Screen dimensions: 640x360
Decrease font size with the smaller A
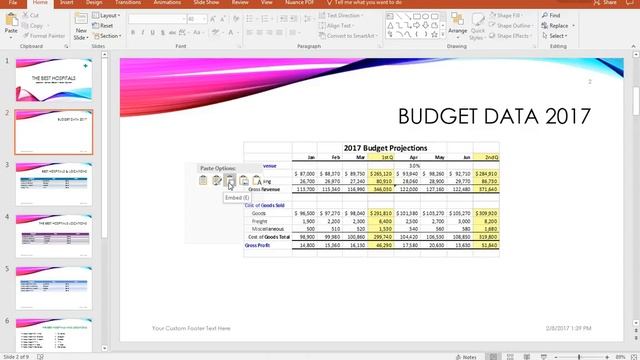click(x=223, y=19)
